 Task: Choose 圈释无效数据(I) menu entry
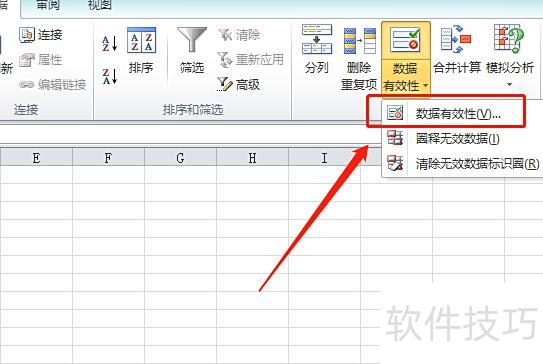[x=462, y=139]
